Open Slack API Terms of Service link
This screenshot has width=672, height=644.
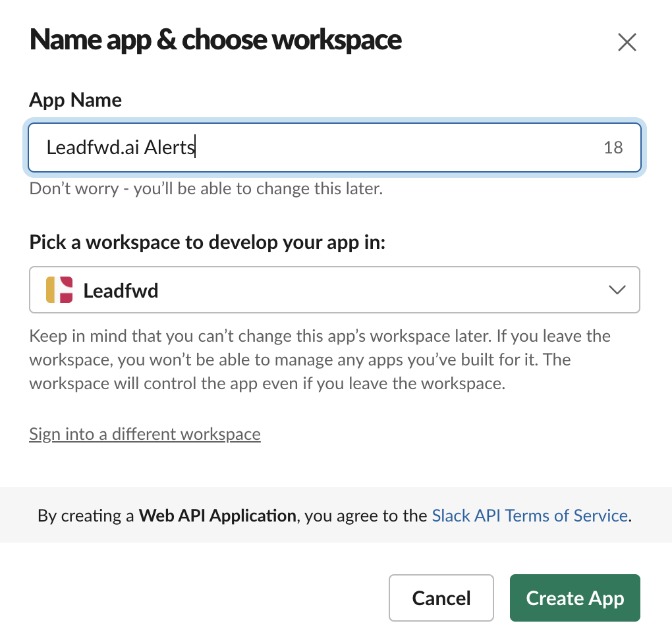click(530, 516)
